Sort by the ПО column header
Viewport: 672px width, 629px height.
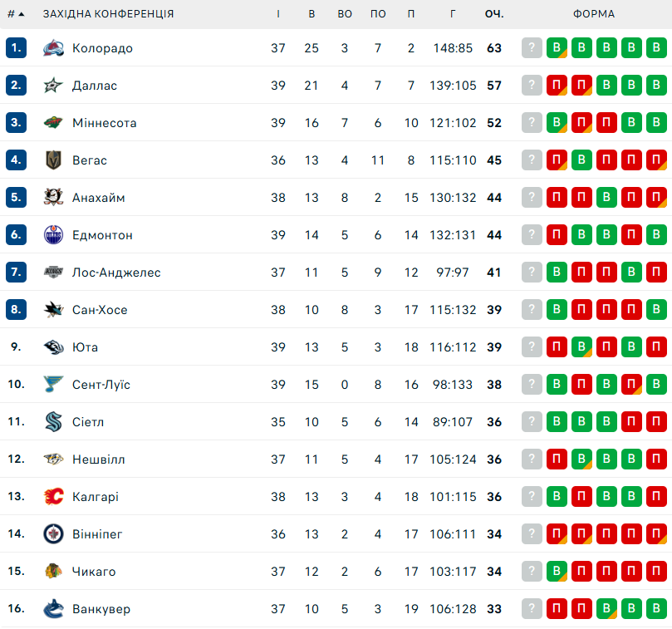coord(378,14)
